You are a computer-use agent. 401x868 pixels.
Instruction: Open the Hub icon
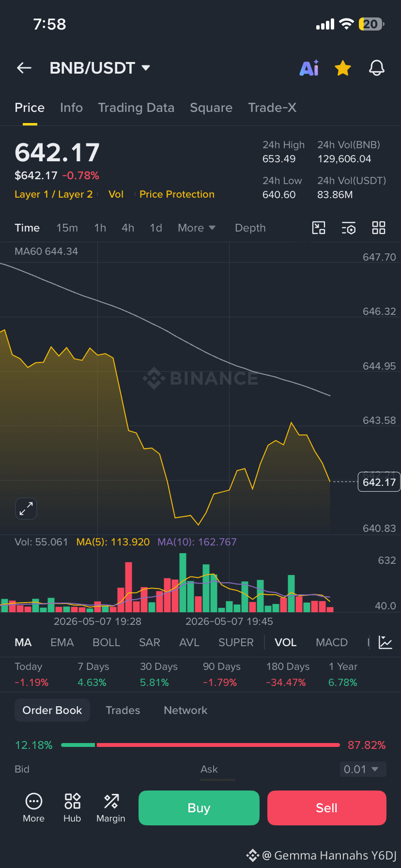(x=72, y=807)
